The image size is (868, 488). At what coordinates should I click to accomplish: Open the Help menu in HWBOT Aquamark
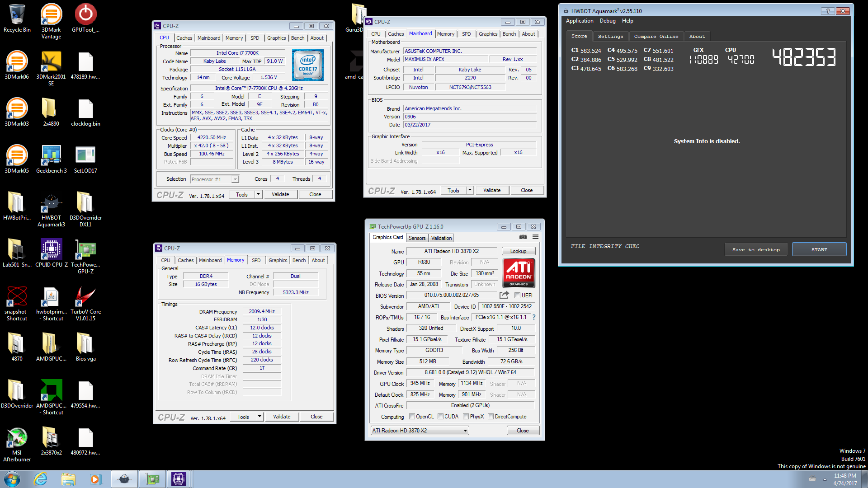pos(627,21)
